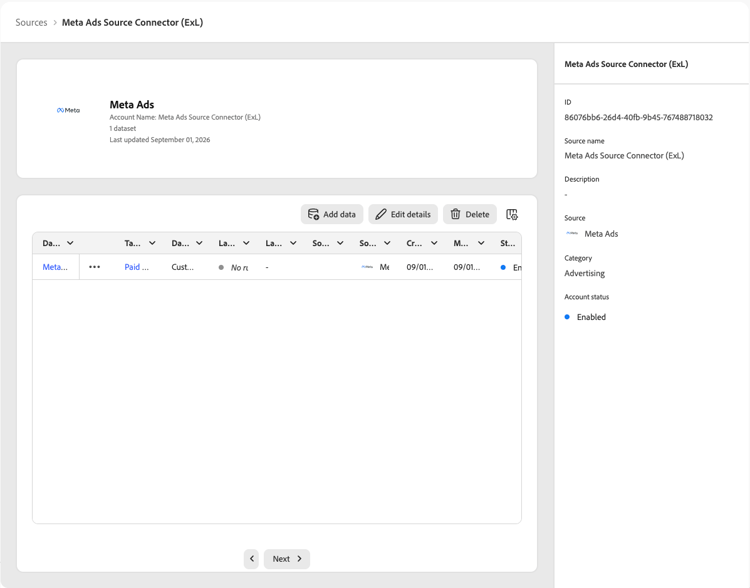Image resolution: width=750 pixels, height=588 pixels.
Task: Click the Add data button
Action: coord(331,214)
